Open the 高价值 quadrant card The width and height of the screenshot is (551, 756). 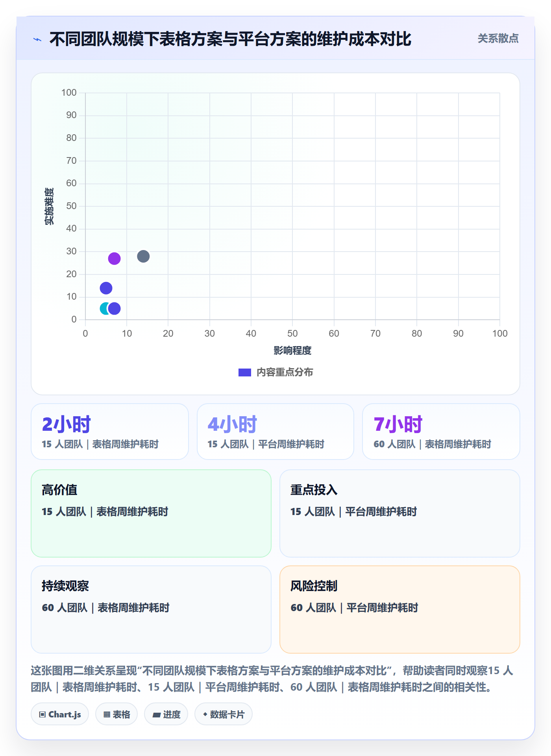coord(151,513)
